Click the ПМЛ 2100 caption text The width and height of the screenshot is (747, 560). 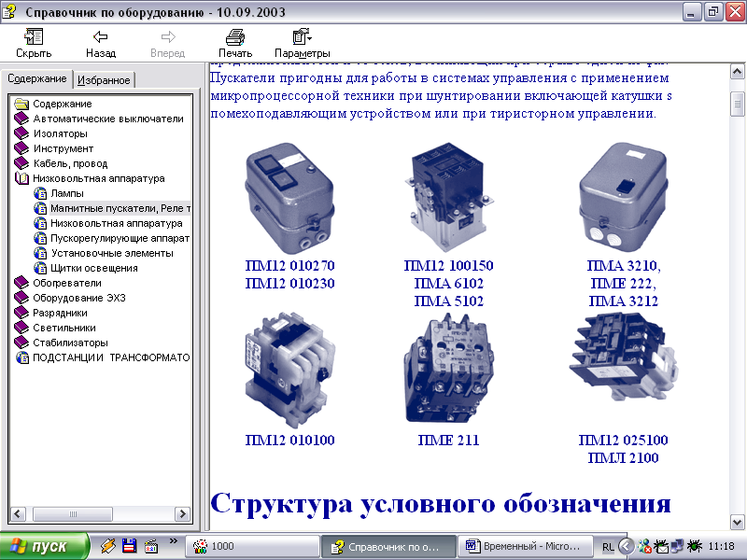click(623, 457)
